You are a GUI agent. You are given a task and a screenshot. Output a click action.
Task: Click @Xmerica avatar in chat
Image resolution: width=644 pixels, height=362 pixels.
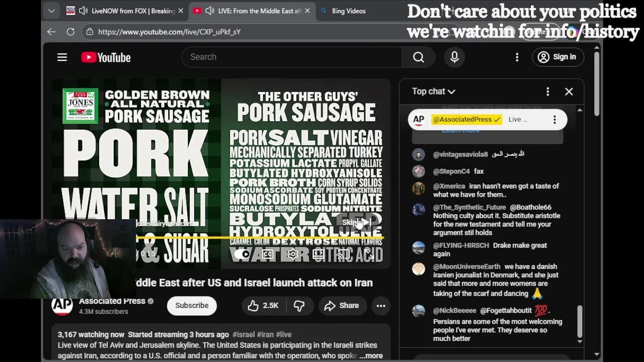pyautogui.click(x=419, y=188)
